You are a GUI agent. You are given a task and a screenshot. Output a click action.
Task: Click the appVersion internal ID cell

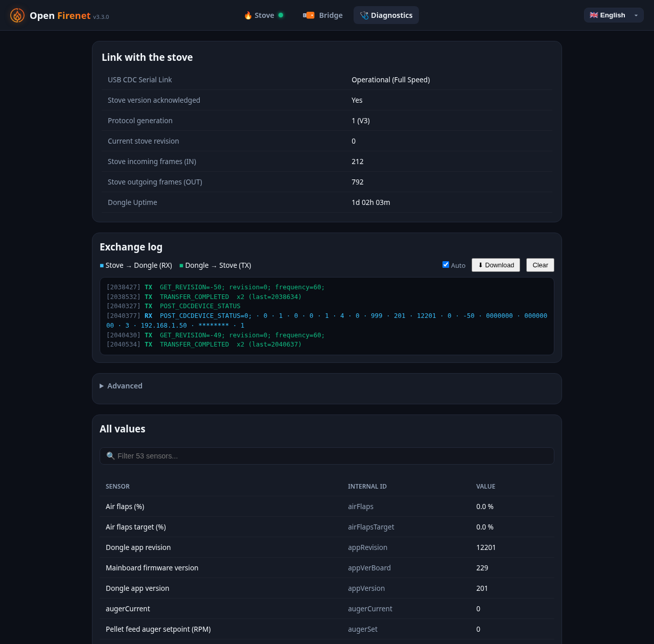(x=366, y=588)
